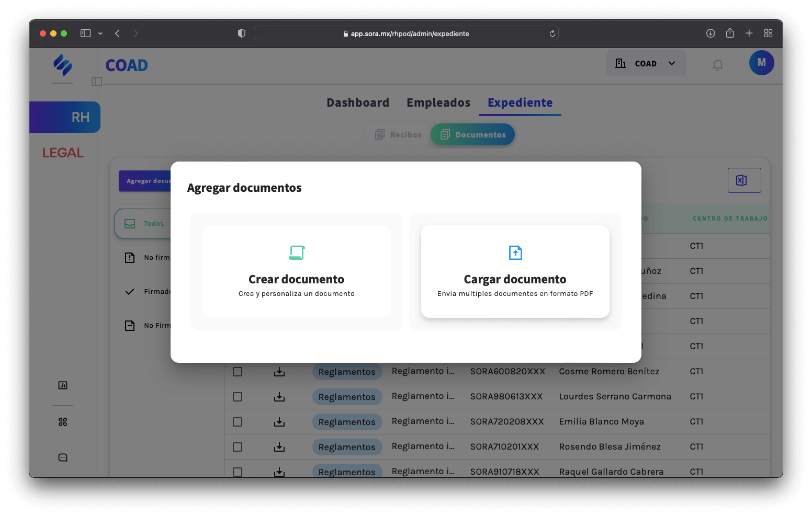The width and height of the screenshot is (812, 516).
Task: Open the user avatar M menu
Action: click(x=762, y=63)
